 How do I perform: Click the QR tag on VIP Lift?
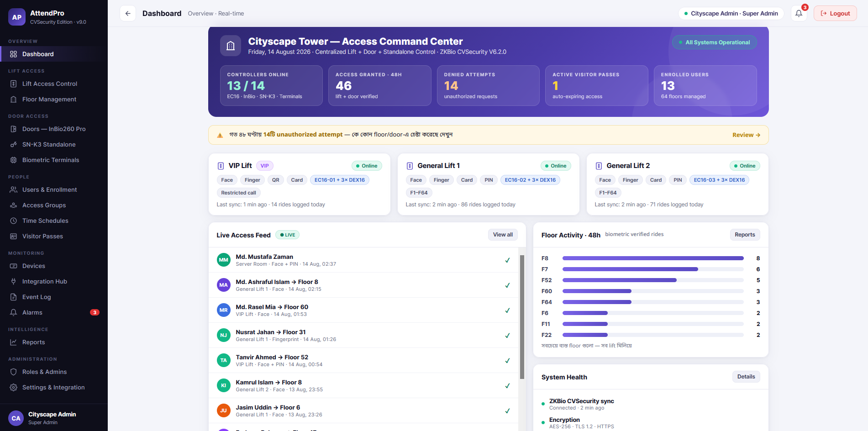pos(276,180)
